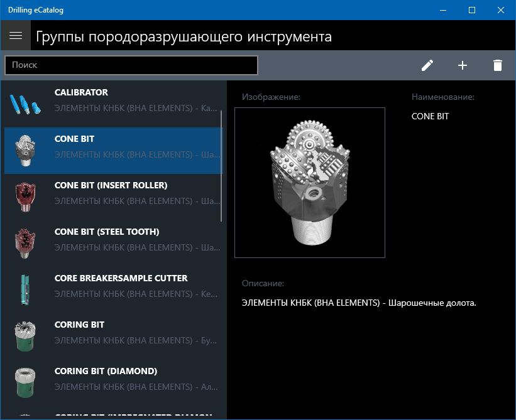
Task: Click the page title Группы породоразрушающего инструмента
Action: click(x=184, y=36)
